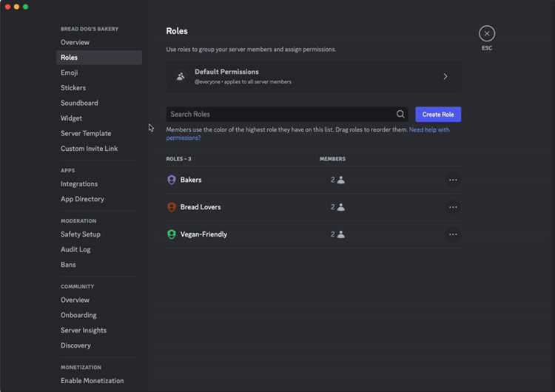
Task: View Server Insights
Action: 84,331
